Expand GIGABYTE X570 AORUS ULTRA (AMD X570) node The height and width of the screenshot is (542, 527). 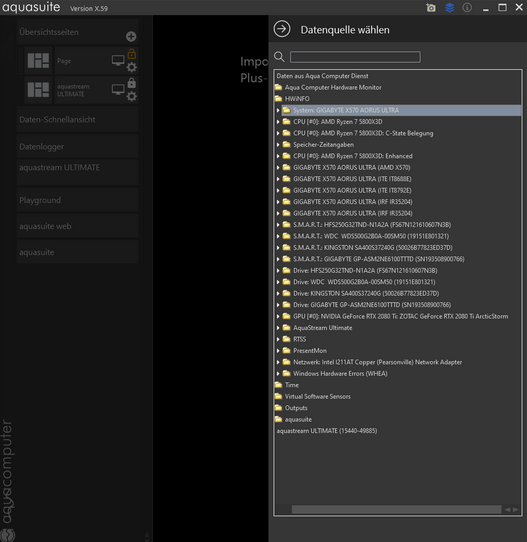coord(278,167)
